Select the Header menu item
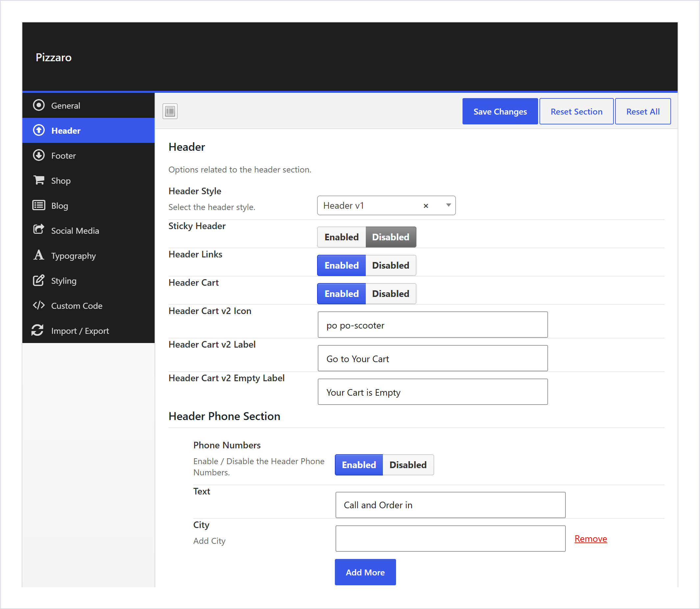The width and height of the screenshot is (700, 609). click(88, 130)
